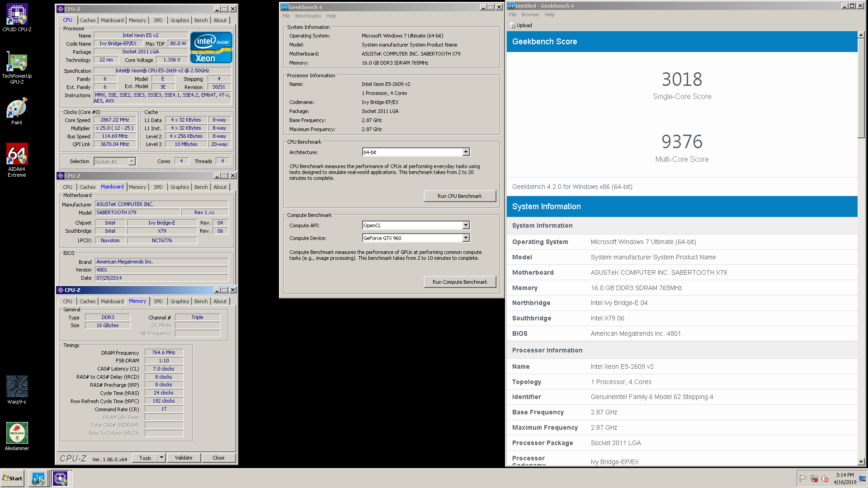Click the Max TDP value 80.0 W

pyautogui.click(x=178, y=43)
